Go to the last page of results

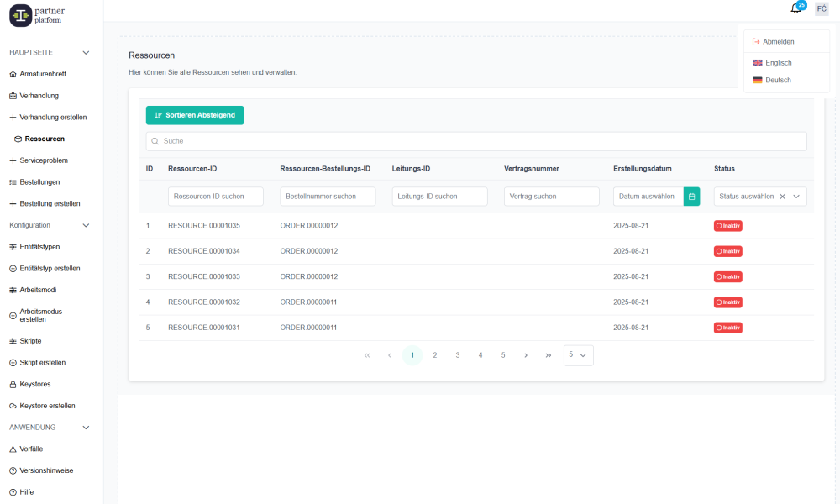549,355
